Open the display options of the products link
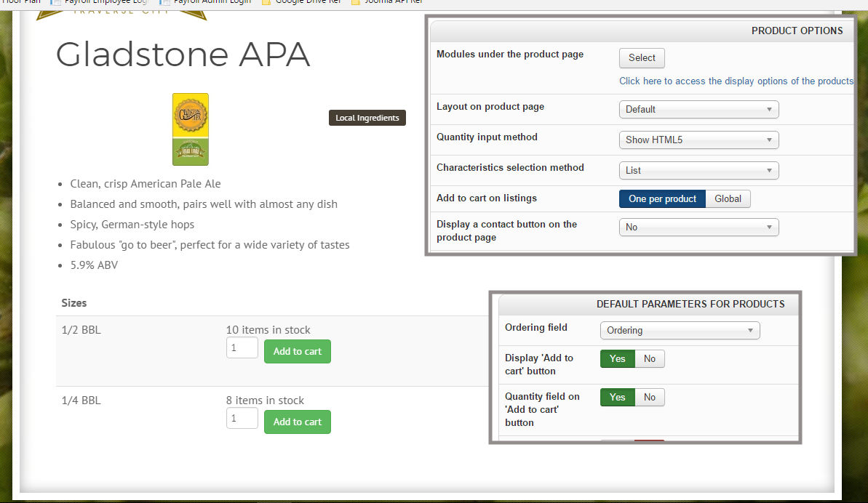The width and height of the screenshot is (868, 503). coord(736,81)
